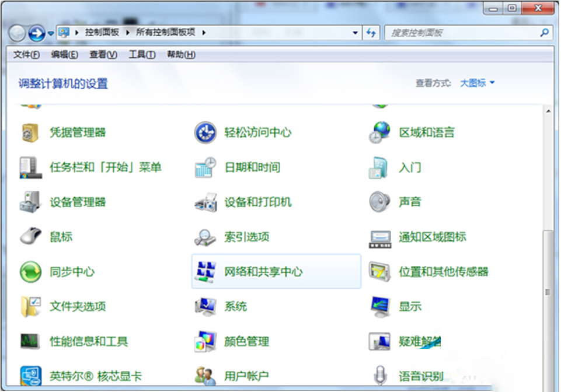Screen dimensions: 561x392
Task: Open the Mouse (鼠标) settings icon
Action: click(x=61, y=237)
